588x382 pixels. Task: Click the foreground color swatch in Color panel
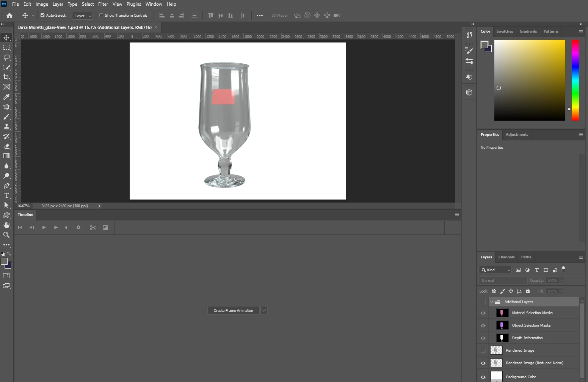pyautogui.click(x=484, y=45)
